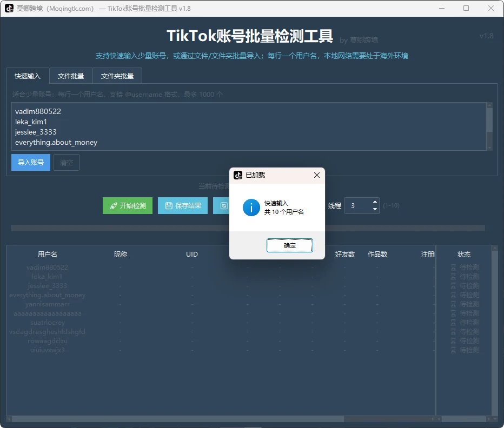Select the aaaaaaaaaaaaaaaaaa table row
504x428 pixels.
221,313
